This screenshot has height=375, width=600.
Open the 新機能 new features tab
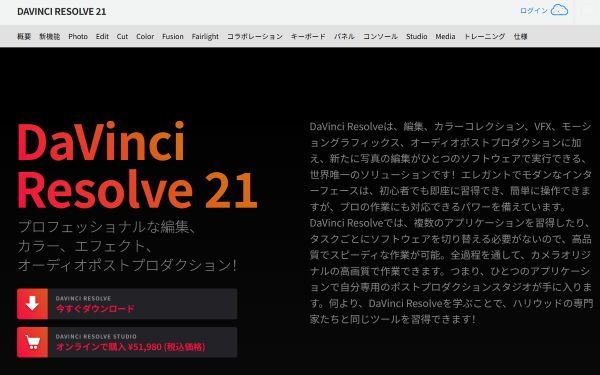coord(49,36)
